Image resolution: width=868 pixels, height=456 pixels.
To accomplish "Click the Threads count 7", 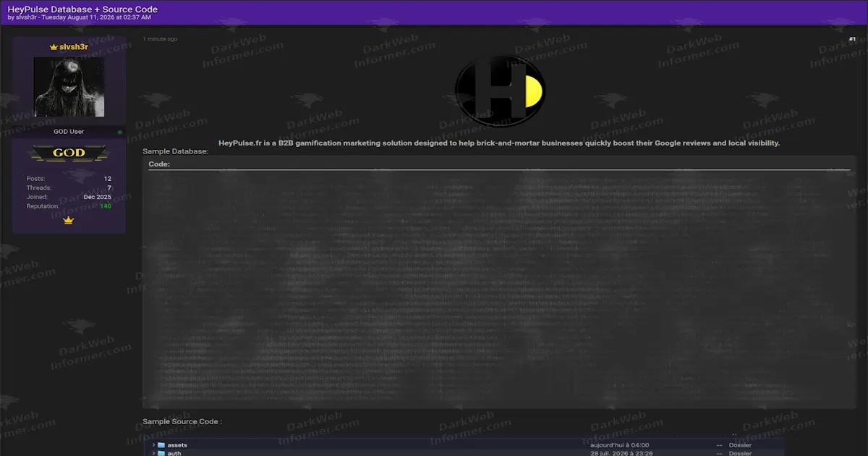I will coord(109,187).
